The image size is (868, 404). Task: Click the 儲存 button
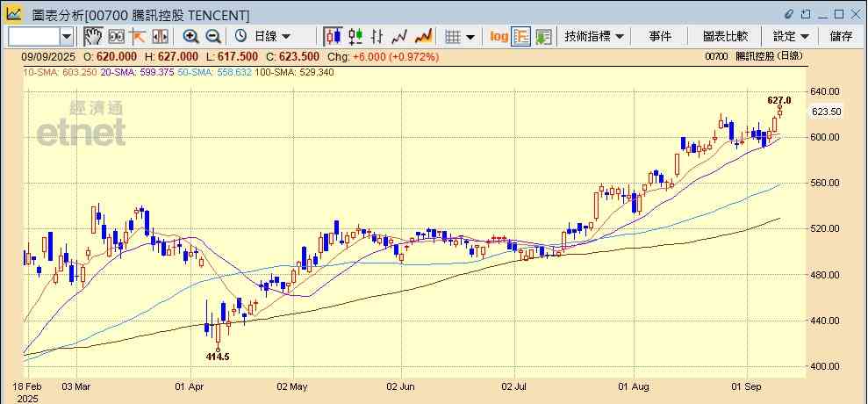pyautogui.click(x=842, y=37)
